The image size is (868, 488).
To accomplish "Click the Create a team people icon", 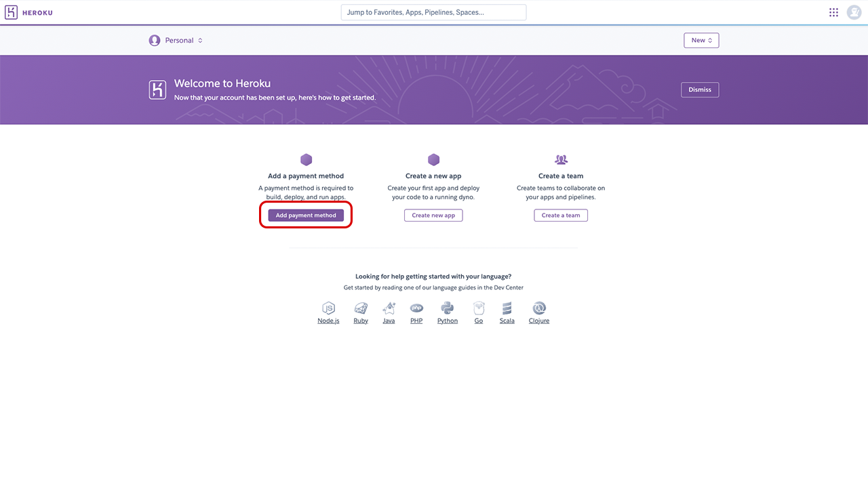I will (561, 160).
